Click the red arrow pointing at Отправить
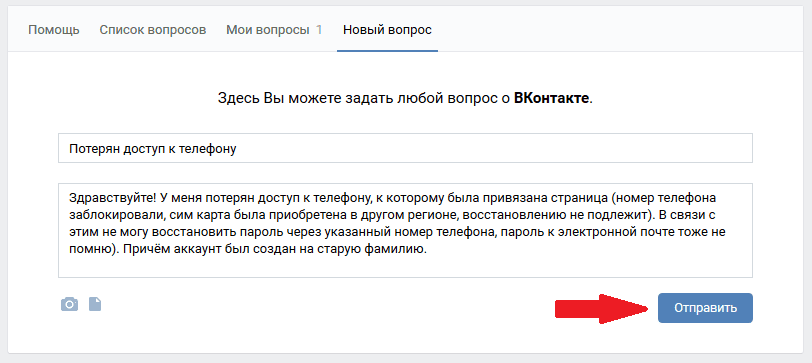 pos(602,309)
